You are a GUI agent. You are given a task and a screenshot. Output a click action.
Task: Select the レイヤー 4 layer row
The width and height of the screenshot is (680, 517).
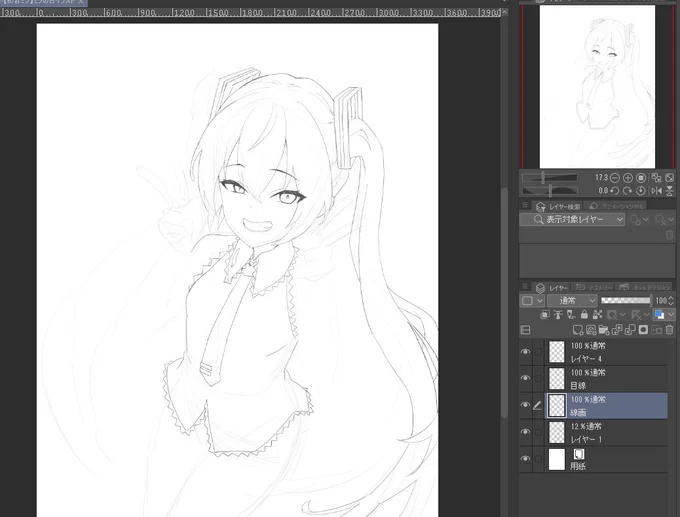pos(606,352)
